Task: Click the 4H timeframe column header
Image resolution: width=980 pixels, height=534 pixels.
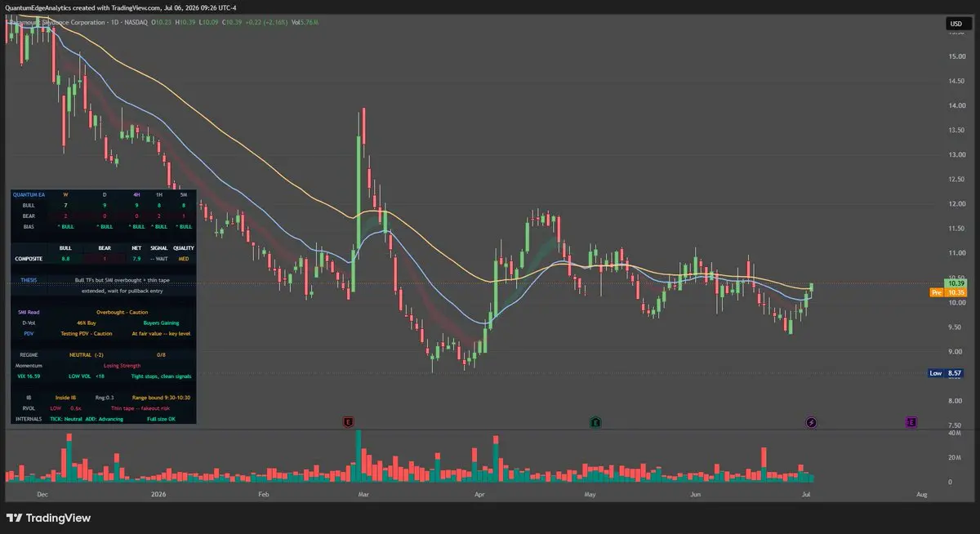Action: 136,194
